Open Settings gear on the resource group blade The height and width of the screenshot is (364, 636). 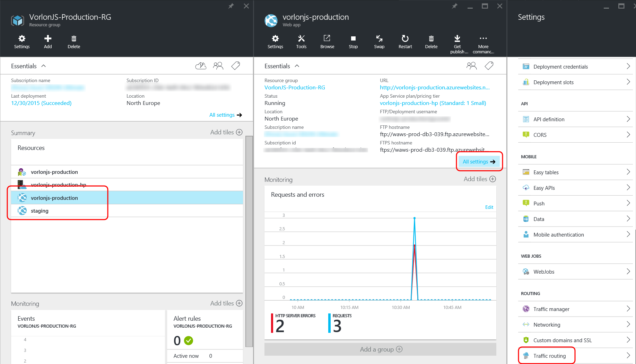tap(21, 42)
